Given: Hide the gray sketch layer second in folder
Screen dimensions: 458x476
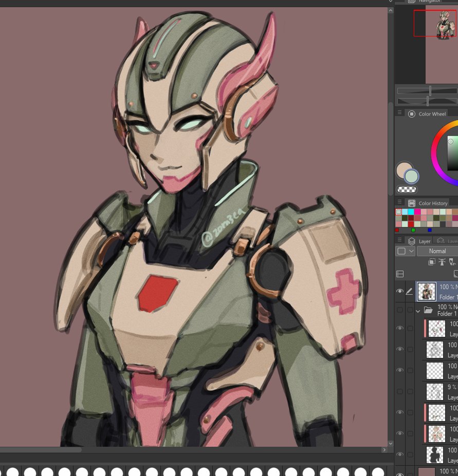Looking at the screenshot, I should [x=400, y=349].
